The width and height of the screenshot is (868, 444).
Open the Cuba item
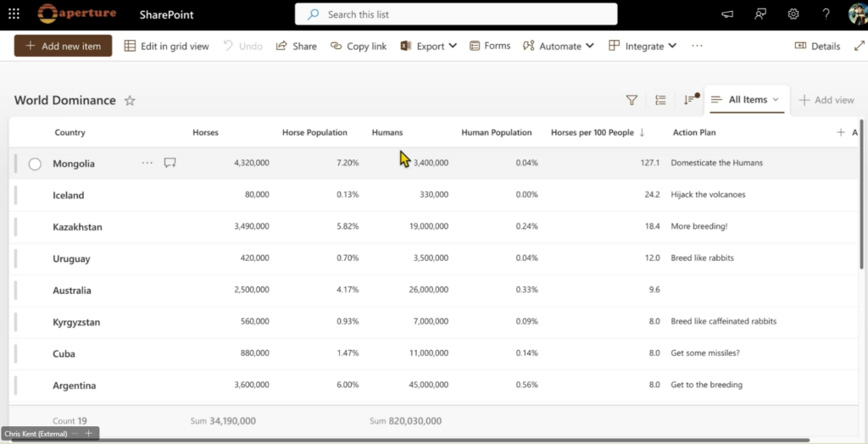[64, 354]
